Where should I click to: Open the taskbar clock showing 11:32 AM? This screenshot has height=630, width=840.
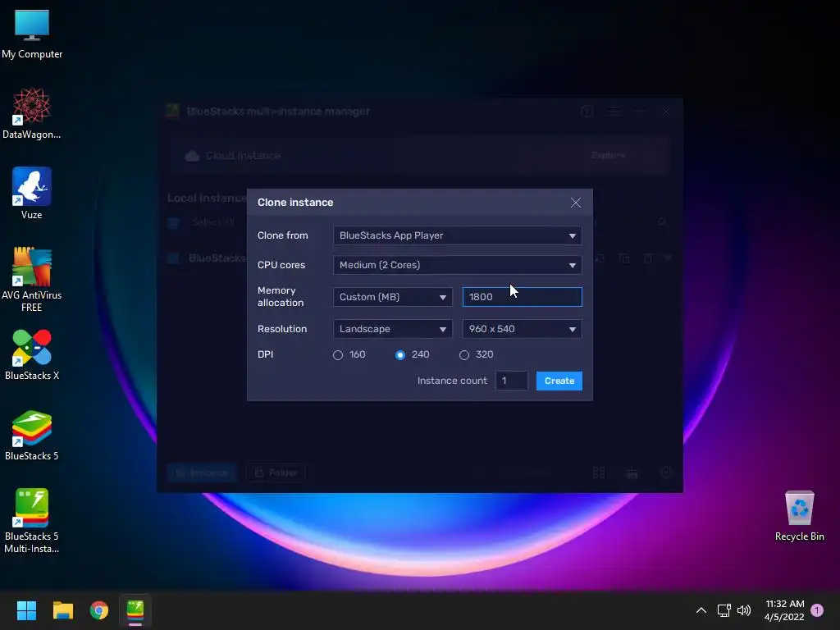(x=784, y=610)
